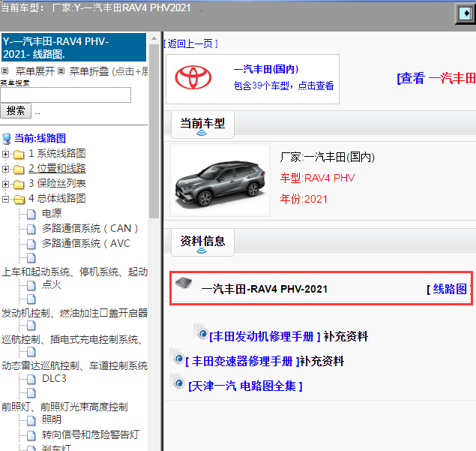476x451 pixels.
Task: Expand the 1 系统线路图 tree node
Action: tap(5, 154)
